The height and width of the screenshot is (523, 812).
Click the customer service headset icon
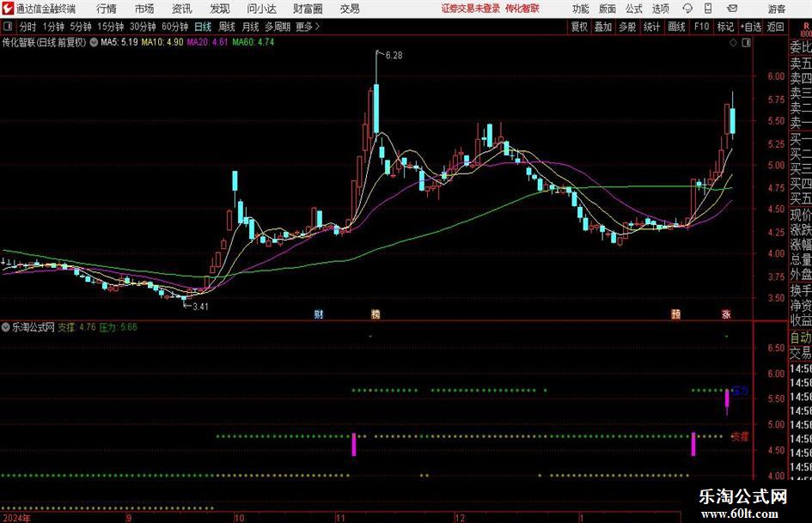pos(687,9)
